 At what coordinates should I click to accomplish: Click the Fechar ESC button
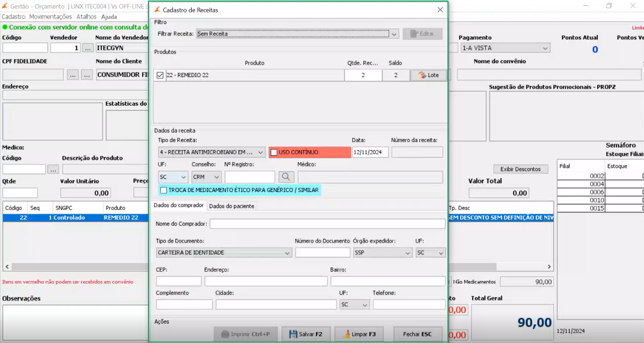tap(417, 334)
